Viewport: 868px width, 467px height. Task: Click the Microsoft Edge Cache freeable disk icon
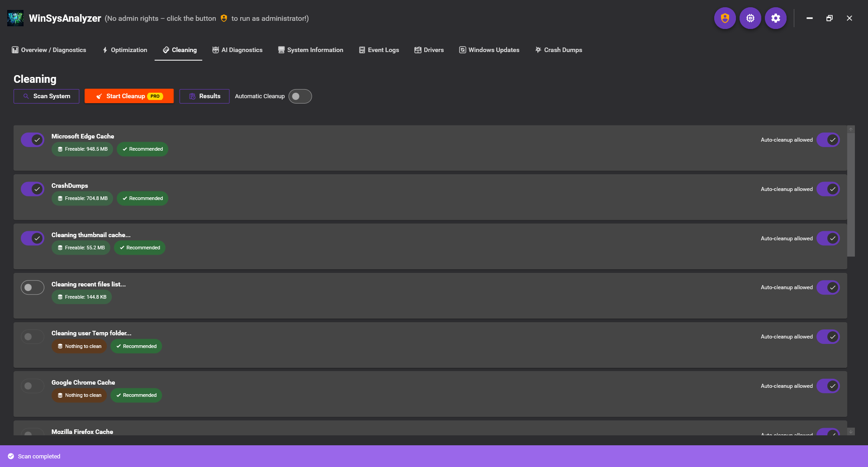[x=60, y=149]
